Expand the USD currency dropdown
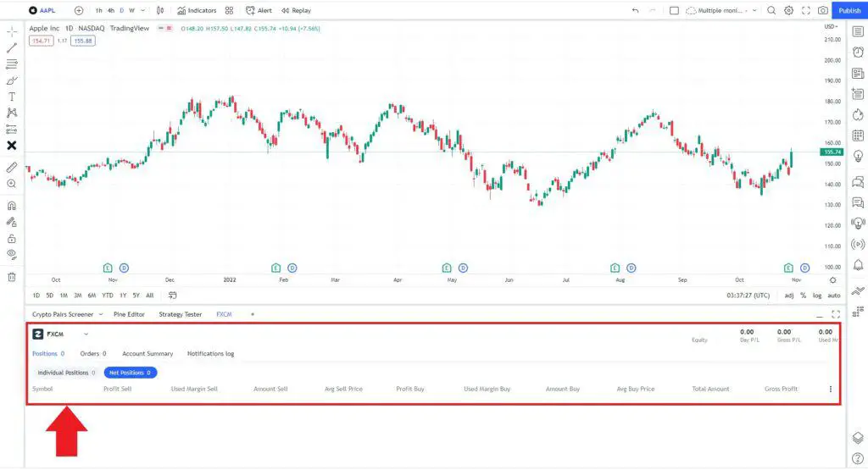The height and width of the screenshot is (470, 868). point(831,26)
